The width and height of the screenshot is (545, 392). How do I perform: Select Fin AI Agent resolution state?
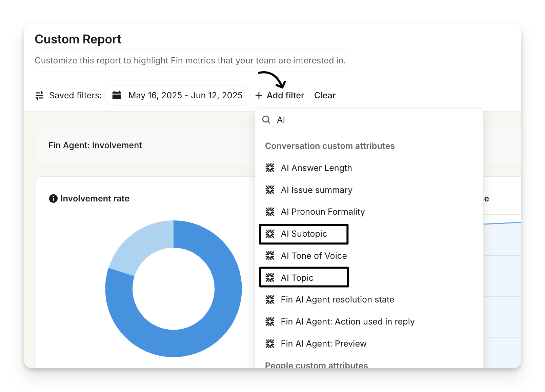[x=337, y=300]
